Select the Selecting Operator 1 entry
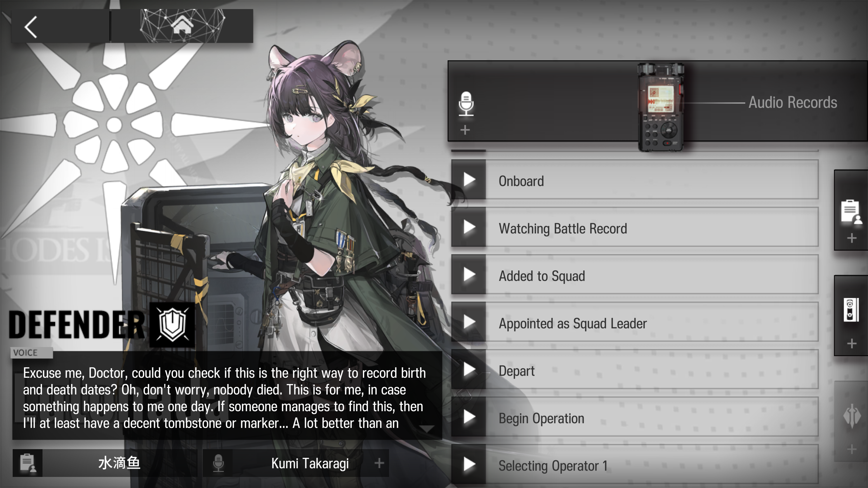Screen dimensions: 868x488 635,465
